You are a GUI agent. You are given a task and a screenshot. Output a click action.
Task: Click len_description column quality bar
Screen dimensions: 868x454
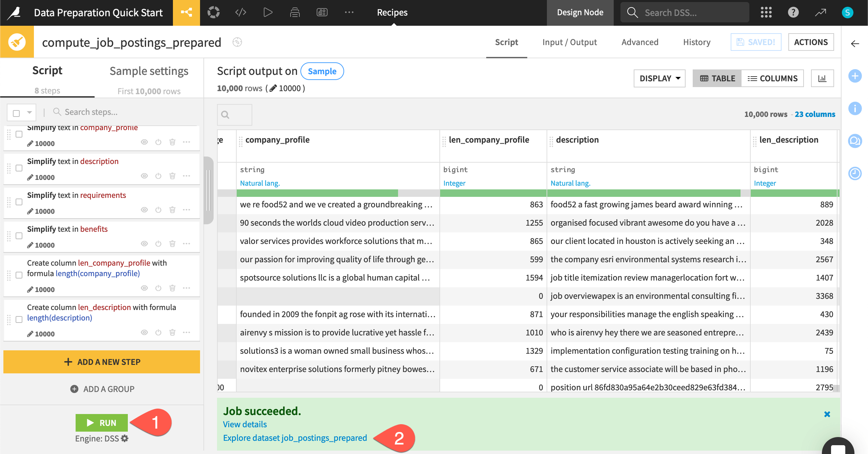794,193
